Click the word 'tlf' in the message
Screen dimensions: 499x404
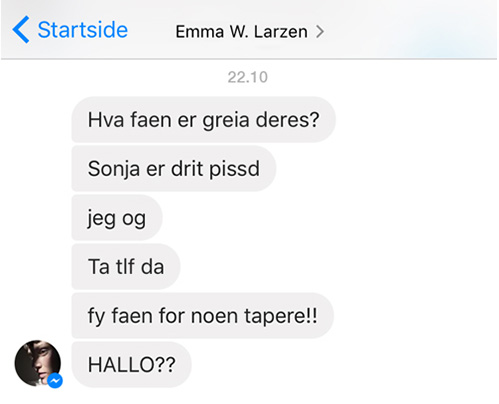125,267
